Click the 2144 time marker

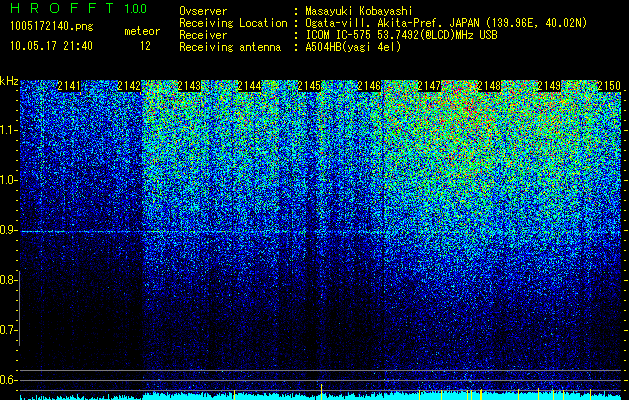[250, 86]
